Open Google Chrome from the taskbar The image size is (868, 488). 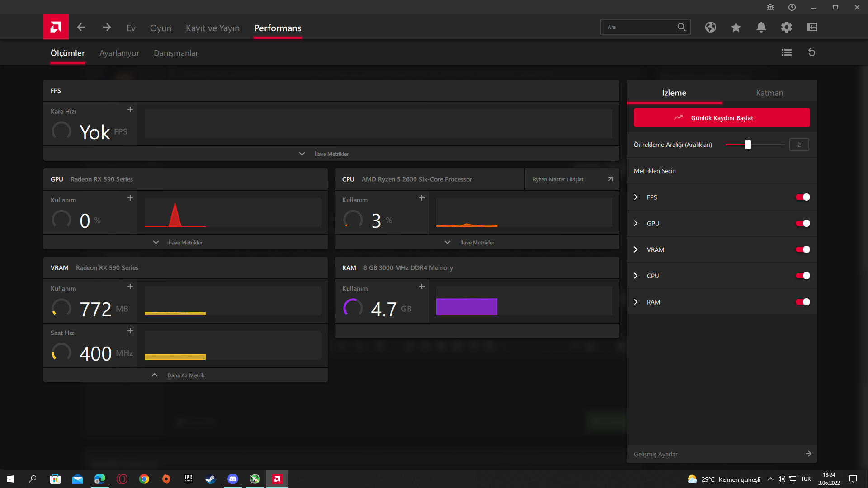tap(144, 479)
